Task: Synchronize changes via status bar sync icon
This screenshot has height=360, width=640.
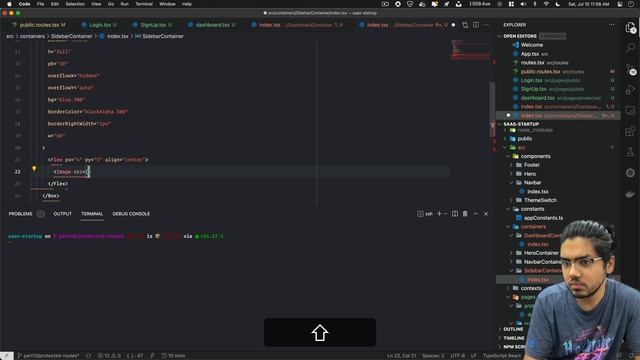Action: point(88,356)
